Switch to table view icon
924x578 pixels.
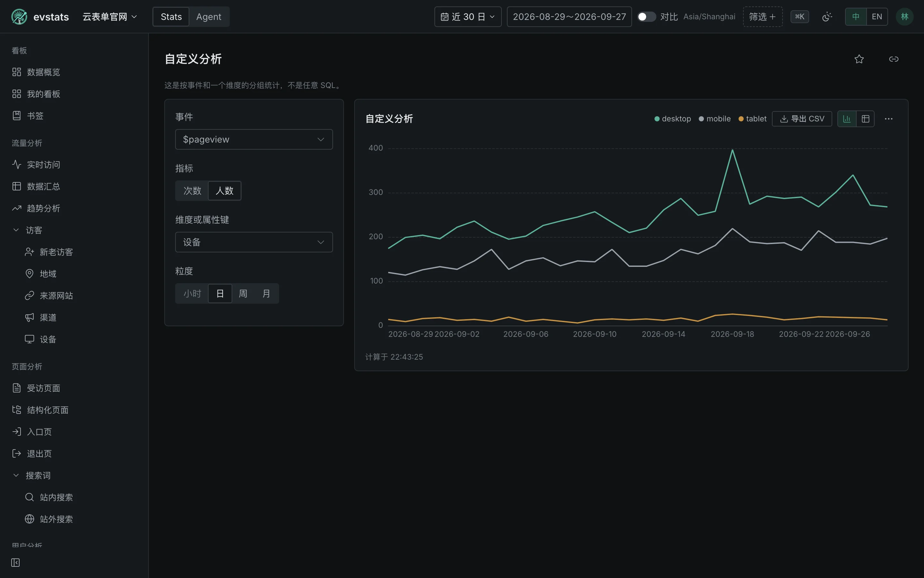(x=866, y=119)
